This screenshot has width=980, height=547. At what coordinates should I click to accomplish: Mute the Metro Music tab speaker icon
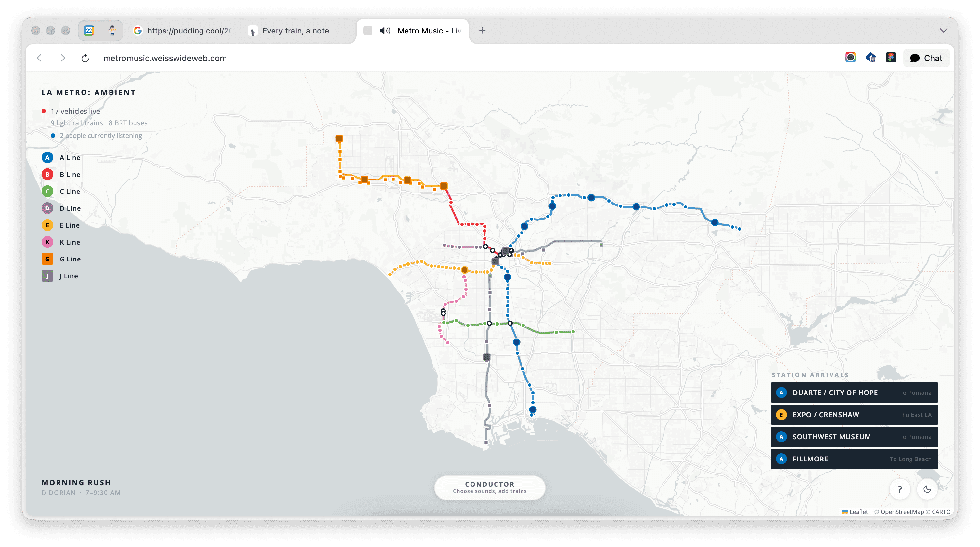[385, 31]
